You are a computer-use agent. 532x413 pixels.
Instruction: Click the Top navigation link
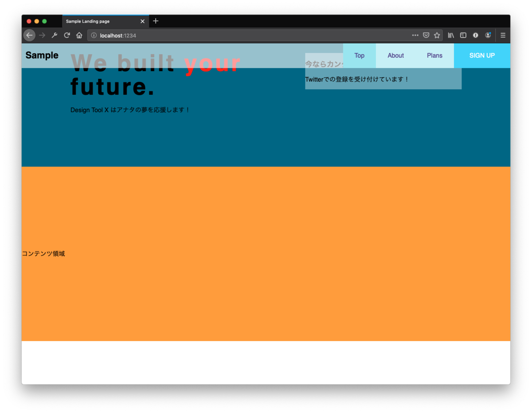[360, 55]
